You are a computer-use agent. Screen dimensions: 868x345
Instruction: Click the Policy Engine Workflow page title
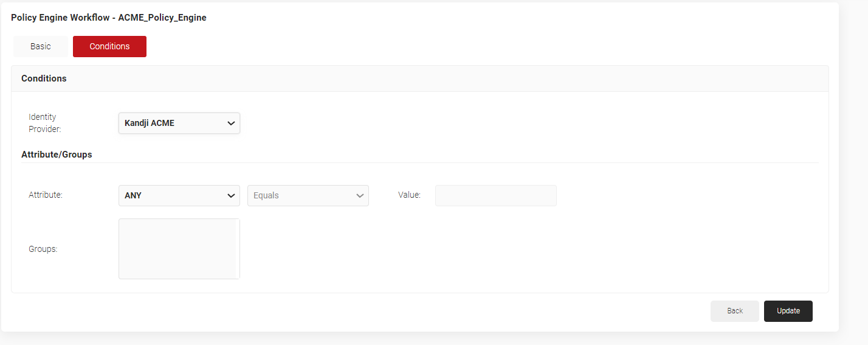(109, 18)
